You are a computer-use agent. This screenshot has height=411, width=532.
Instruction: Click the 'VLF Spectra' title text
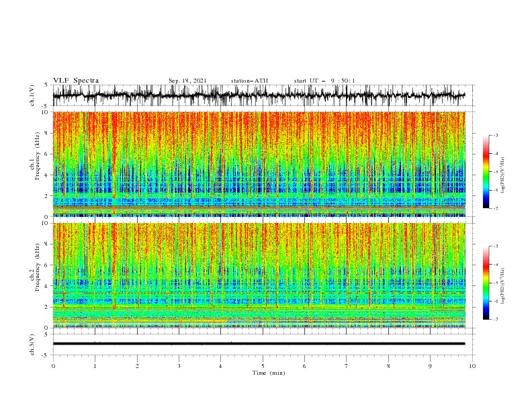point(76,81)
